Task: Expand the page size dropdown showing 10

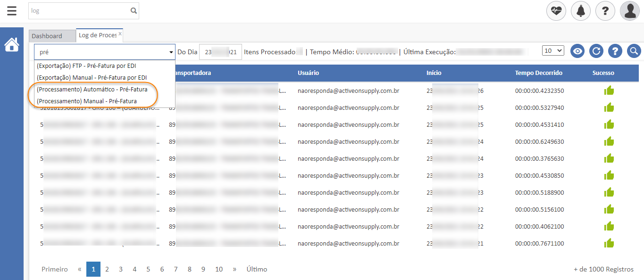Action: 553,51
